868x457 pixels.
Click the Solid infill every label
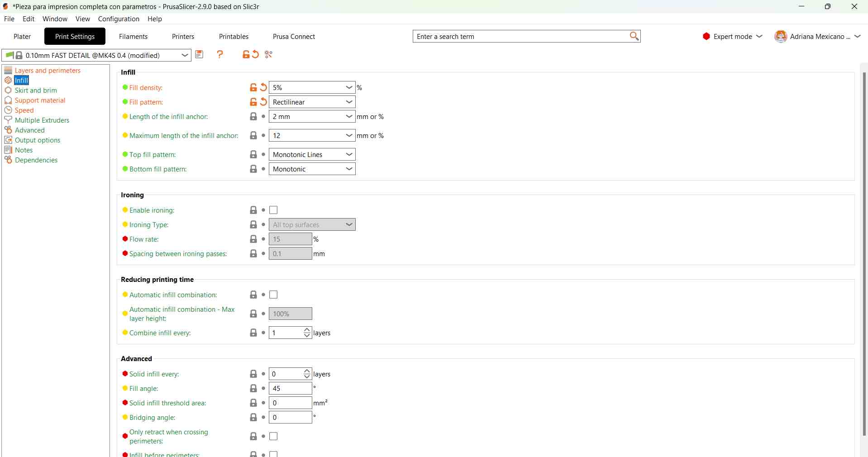pyautogui.click(x=154, y=374)
